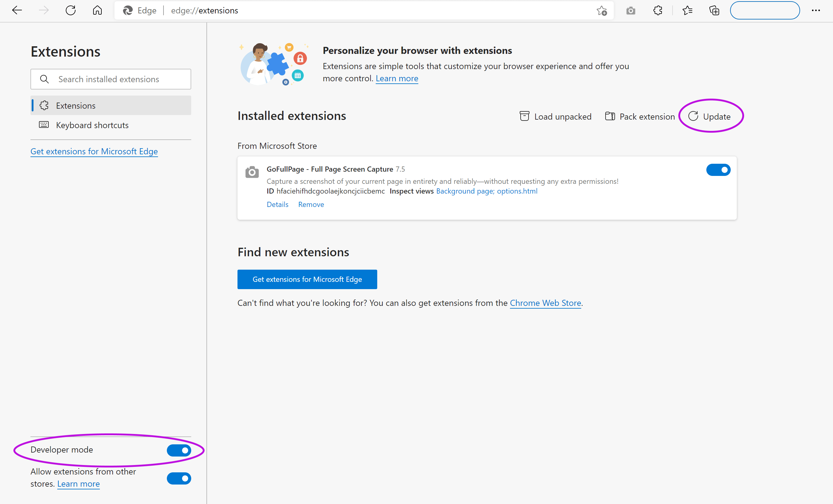Update all installed extensions
The width and height of the screenshot is (833, 504).
pyautogui.click(x=711, y=116)
